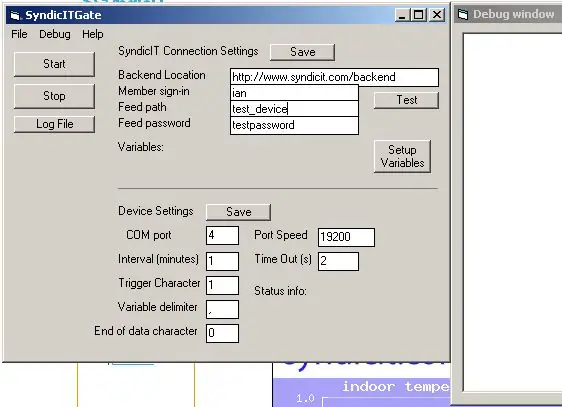Click 'SyndicIT Connection Settings' heading
This screenshot has width=562, height=407.
click(x=188, y=51)
